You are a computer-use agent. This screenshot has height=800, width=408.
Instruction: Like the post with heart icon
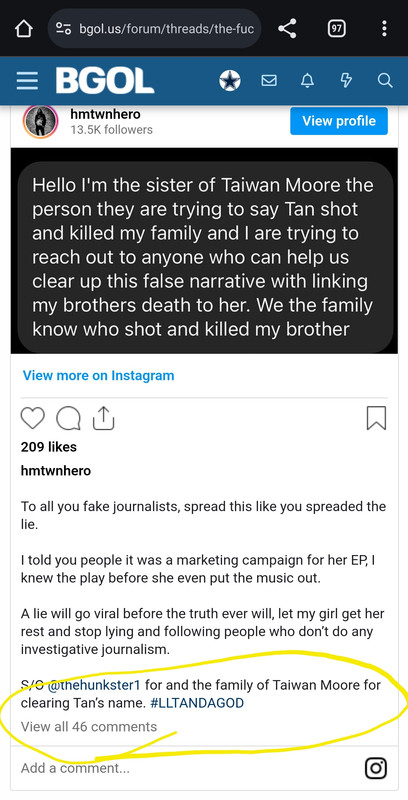coord(33,418)
